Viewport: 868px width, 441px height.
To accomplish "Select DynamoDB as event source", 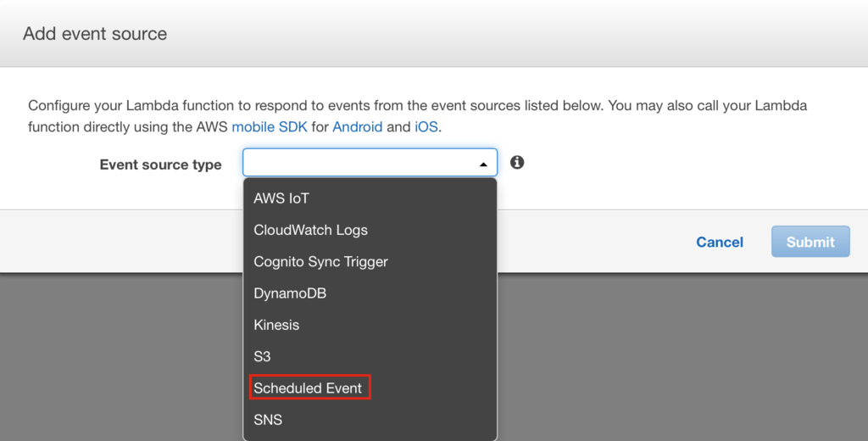I will (x=370, y=293).
